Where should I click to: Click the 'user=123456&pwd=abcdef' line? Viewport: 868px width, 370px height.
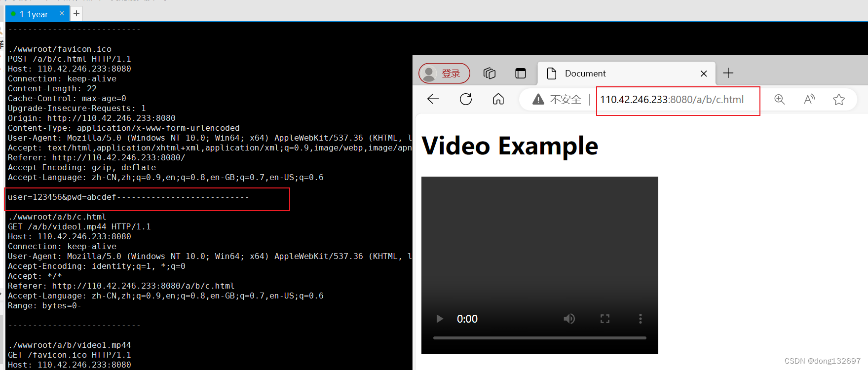click(x=62, y=197)
